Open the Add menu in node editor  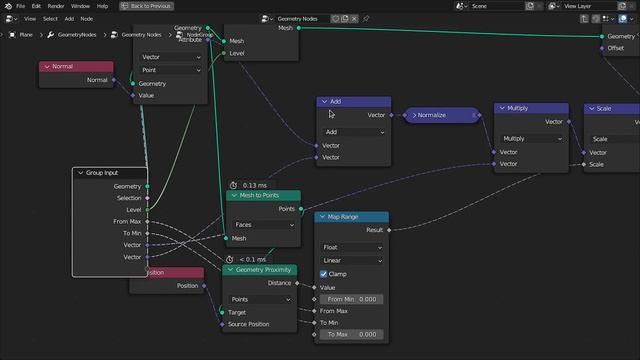69,19
